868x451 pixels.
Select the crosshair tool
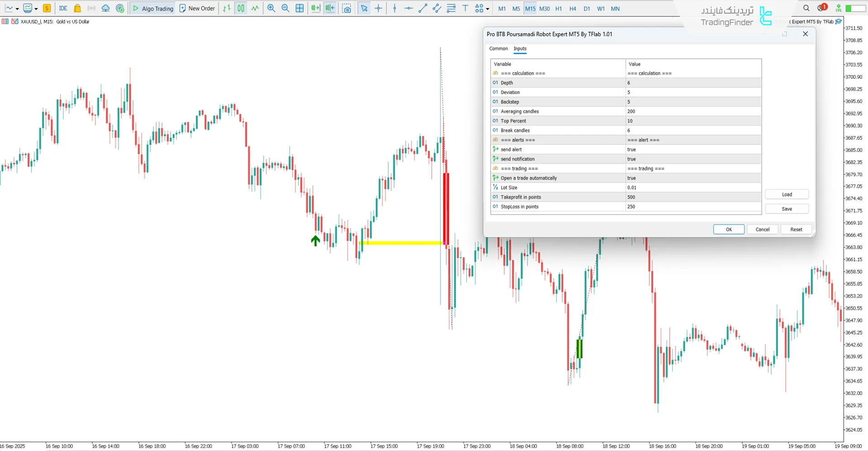379,8
